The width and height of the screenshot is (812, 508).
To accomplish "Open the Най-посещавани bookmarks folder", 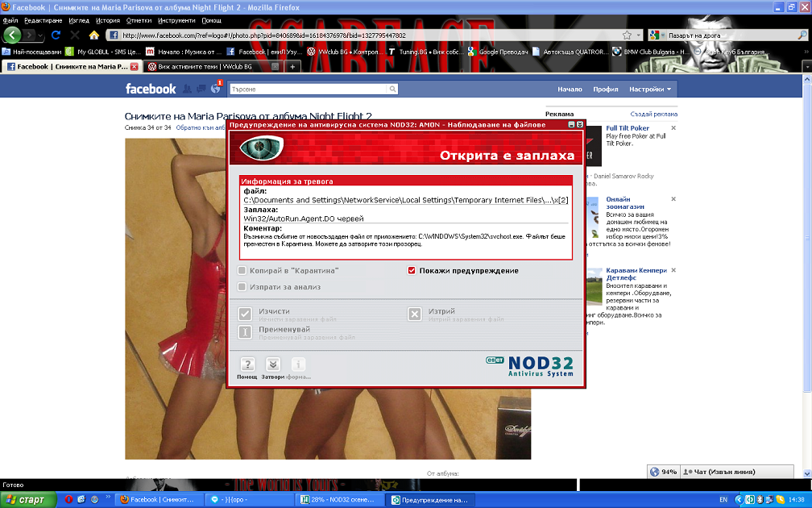I will point(31,52).
